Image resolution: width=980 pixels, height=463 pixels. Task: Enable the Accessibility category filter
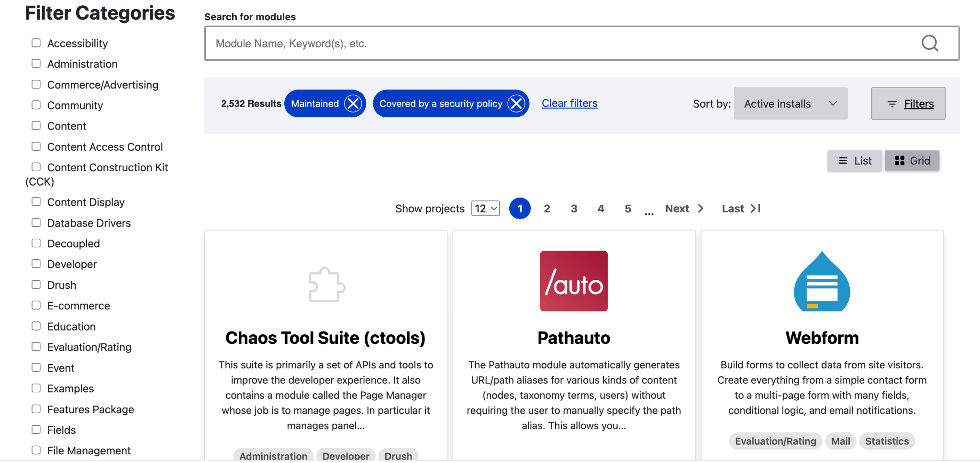[36, 43]
